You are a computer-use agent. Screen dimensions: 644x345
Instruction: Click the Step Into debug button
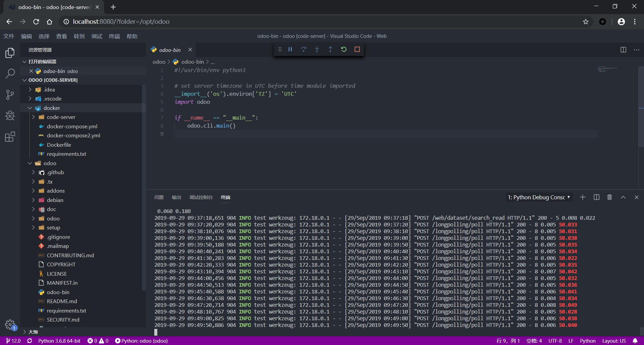click(317, 49)
